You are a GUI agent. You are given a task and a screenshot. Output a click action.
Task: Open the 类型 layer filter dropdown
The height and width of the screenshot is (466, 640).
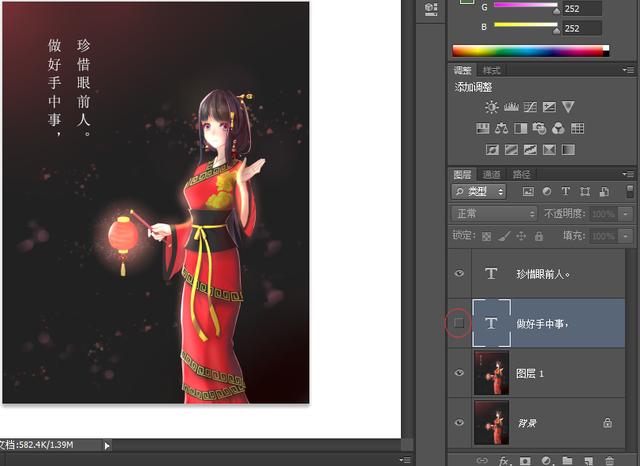point(479,191)
